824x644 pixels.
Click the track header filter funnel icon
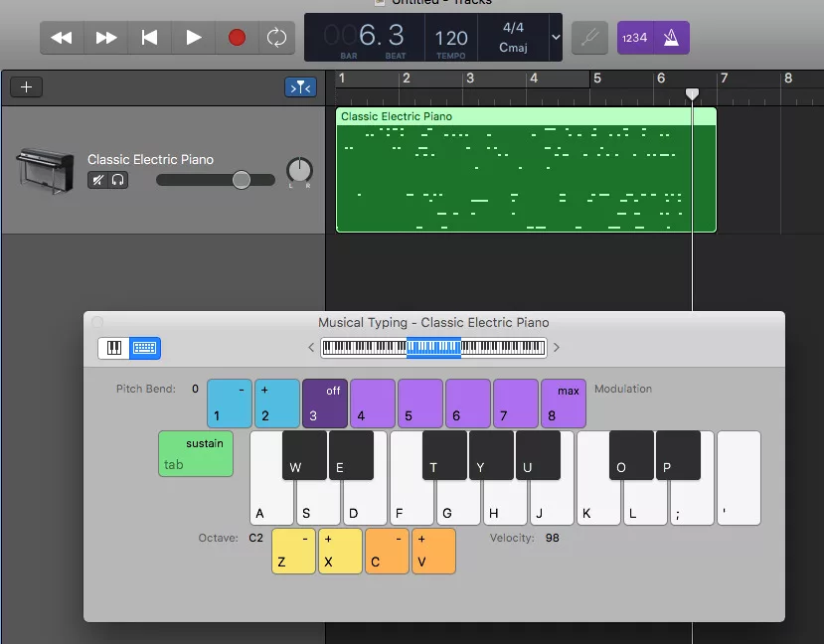300,86
